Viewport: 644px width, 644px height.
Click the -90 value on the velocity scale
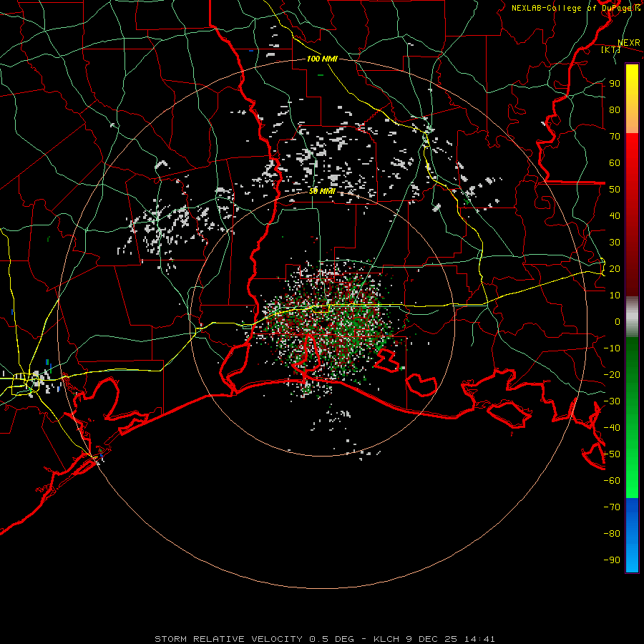(x=612, y=560)
